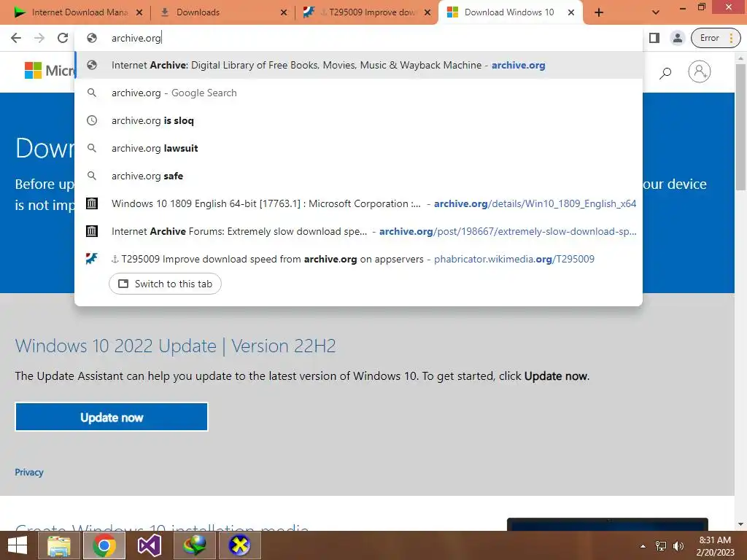747x560 pixels.
Task: Open File Explorer from taskbar
Action: click(58, 545)
